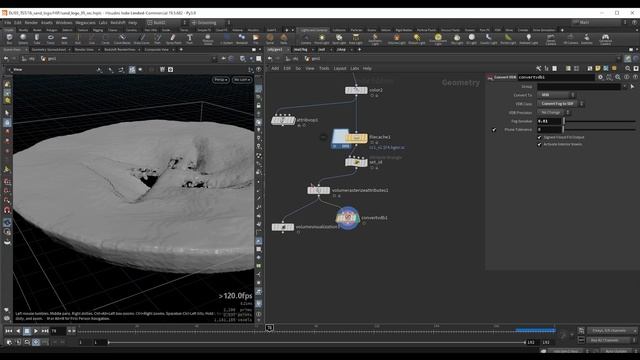This screenshot has width=640, height=360.
Task: Add an Area Light from shelf
Action: click(x=356, y=38)
